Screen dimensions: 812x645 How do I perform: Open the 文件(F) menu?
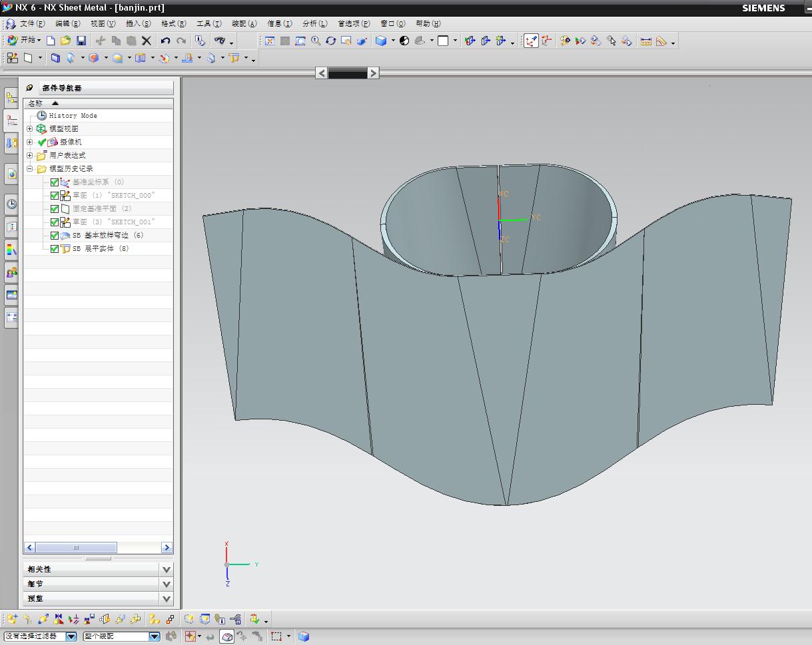32,24
